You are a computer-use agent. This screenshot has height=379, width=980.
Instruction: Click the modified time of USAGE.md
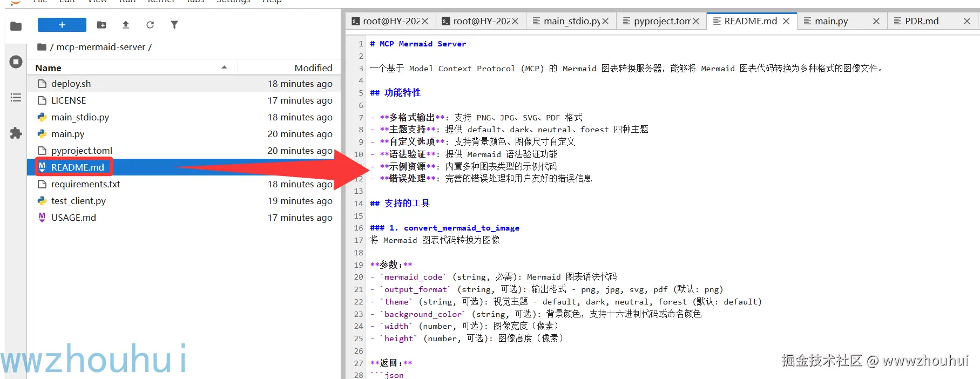tap(300, 218)
